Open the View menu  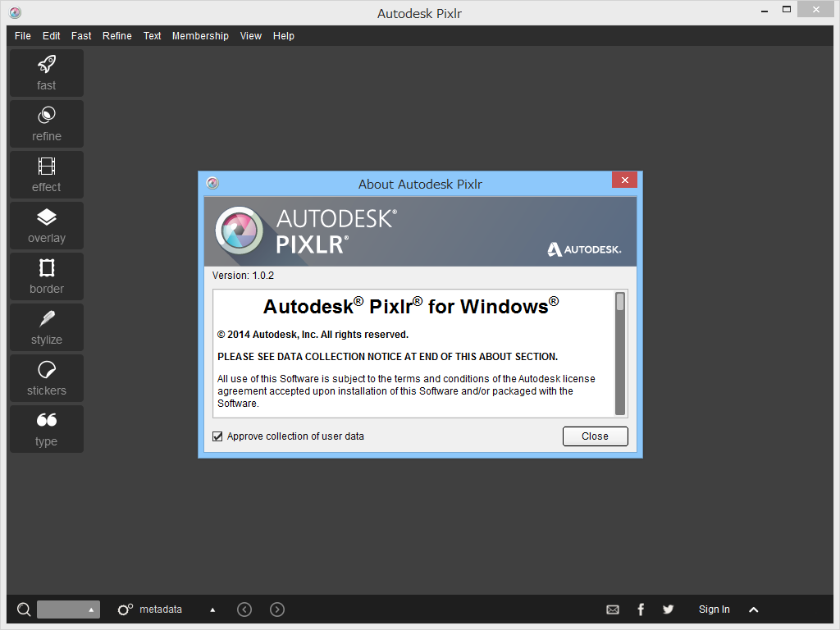click(251, 36)
